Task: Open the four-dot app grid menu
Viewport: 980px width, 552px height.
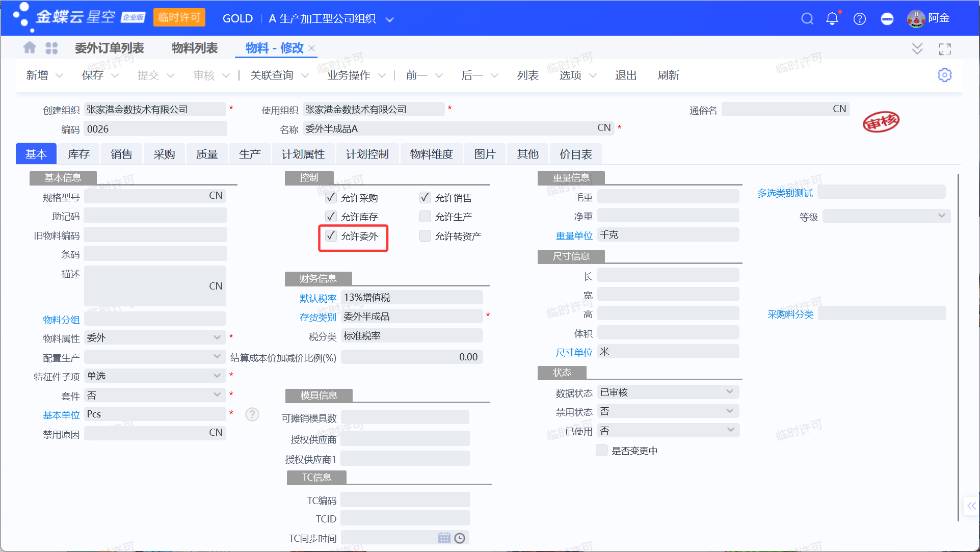Action: point(51,48)
